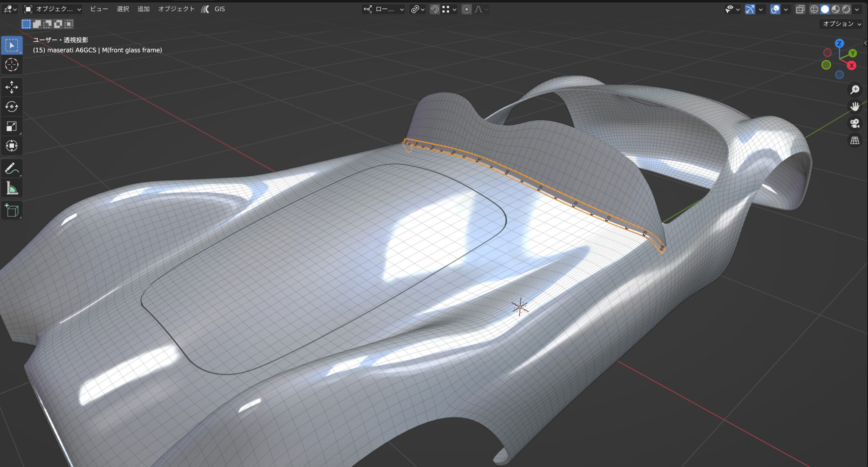Switch to wireframe shading
Viewport: 868px width, 467px height.
pos(814,9)
